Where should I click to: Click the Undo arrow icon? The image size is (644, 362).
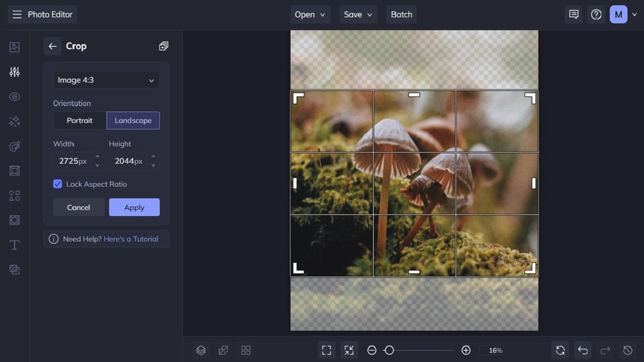(x=583, y=350)
